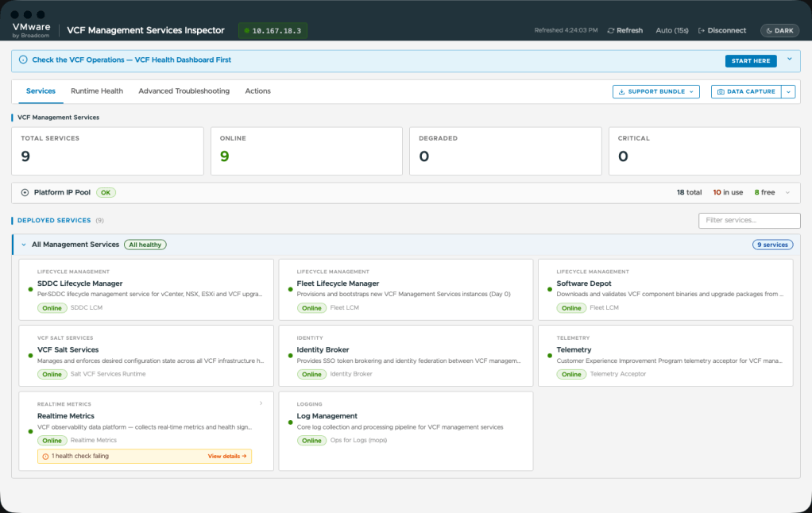Click the 9 services badge
The width and height of the screenshot is (812, 513).
(x=772, y=245)
